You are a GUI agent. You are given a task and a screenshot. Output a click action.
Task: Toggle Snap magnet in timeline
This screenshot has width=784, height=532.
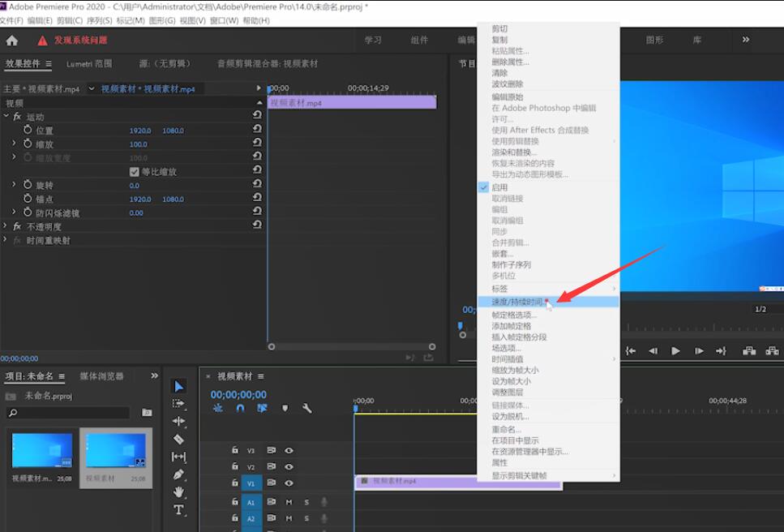pyautogui.click(x=241, y=408)
